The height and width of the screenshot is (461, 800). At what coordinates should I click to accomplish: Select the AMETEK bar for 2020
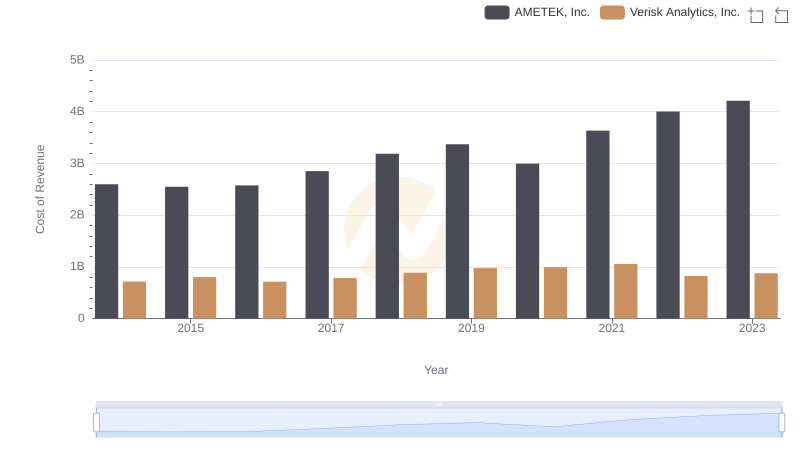(x=528, y=241)
